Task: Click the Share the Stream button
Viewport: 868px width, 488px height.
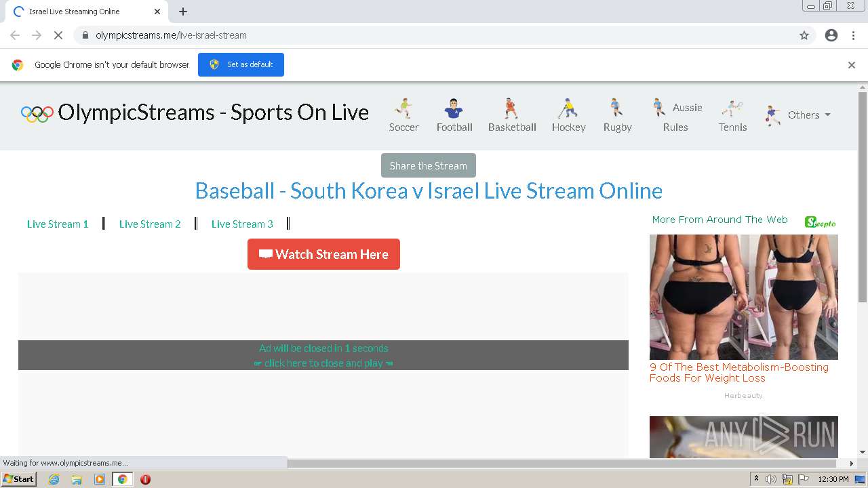Action: 429,165
